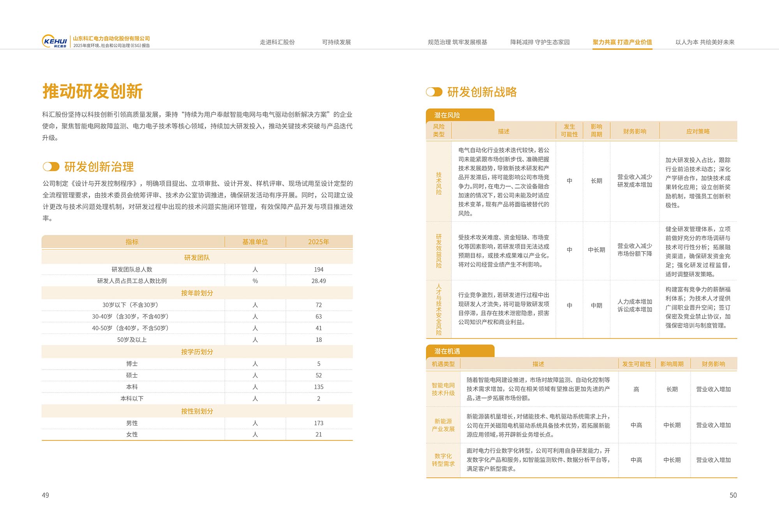Viewport: 779px width, 532px height.
Task: Click the 数字化转型需求 opportunity label
Action: pyautogui.click(x=443, y=460)
